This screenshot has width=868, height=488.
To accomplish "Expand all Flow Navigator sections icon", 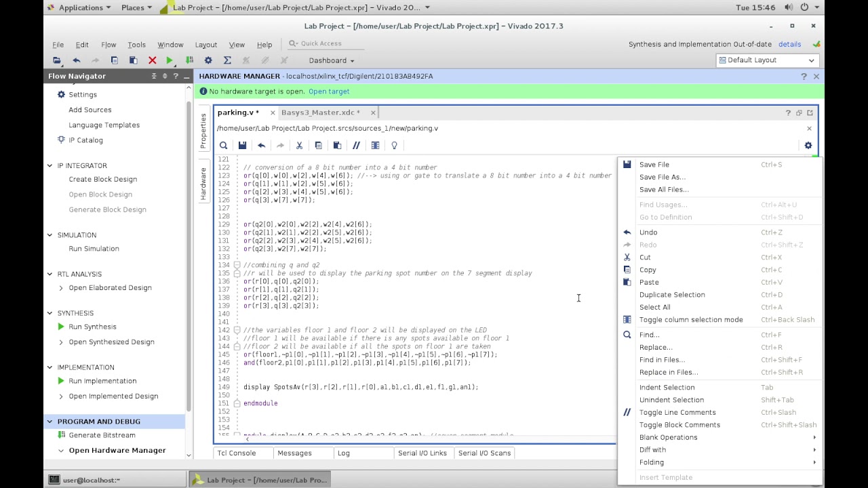I will click(x=165, y=76).
